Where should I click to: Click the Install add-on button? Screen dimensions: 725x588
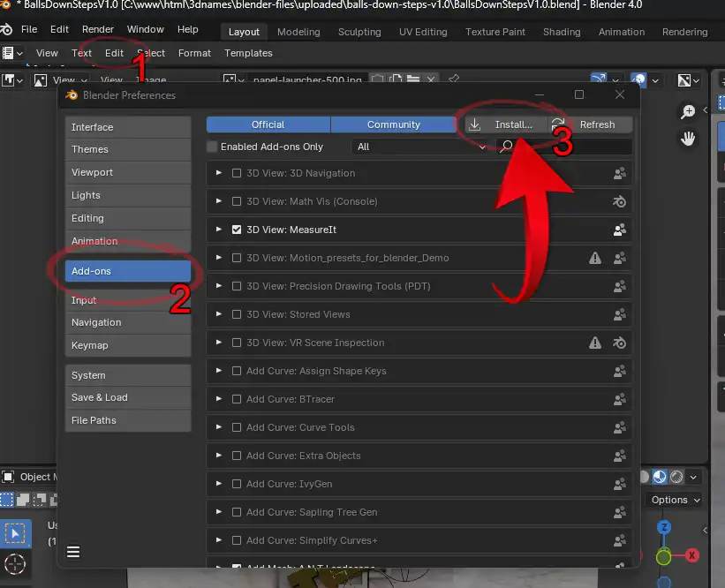point(506,124)
